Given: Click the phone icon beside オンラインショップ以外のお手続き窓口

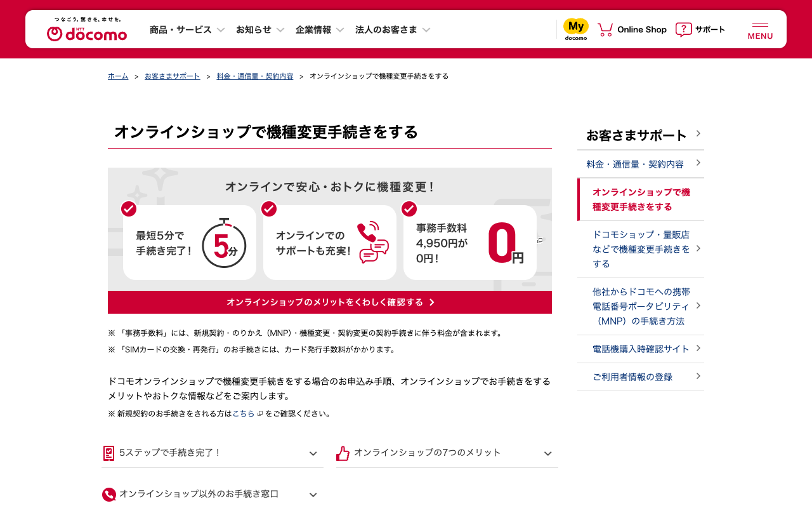Looking at the screenshot, I should coord(109,495).
